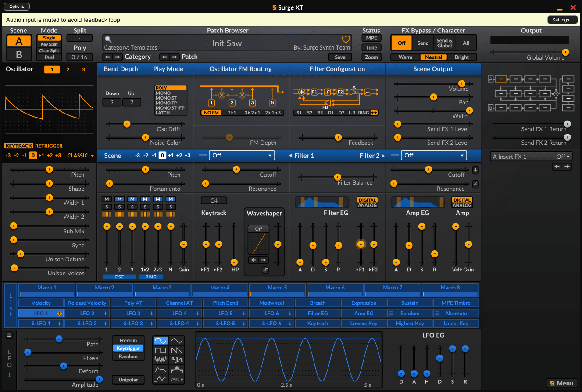Set Filter EG mode to ANALOG

pos(367,205)
